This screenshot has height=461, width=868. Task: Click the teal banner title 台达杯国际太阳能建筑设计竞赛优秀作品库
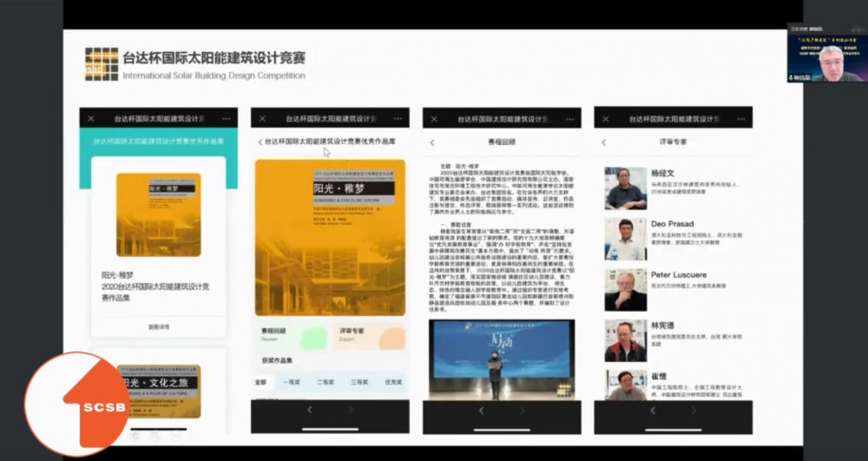[158, 142]
